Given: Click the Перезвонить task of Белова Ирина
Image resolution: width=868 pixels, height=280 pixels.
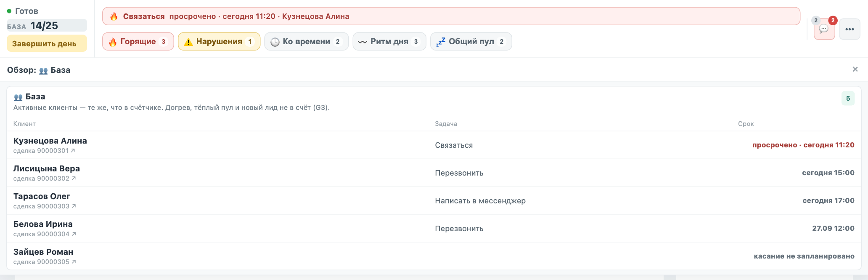Looking at the screenshot, I should [459, 229].
